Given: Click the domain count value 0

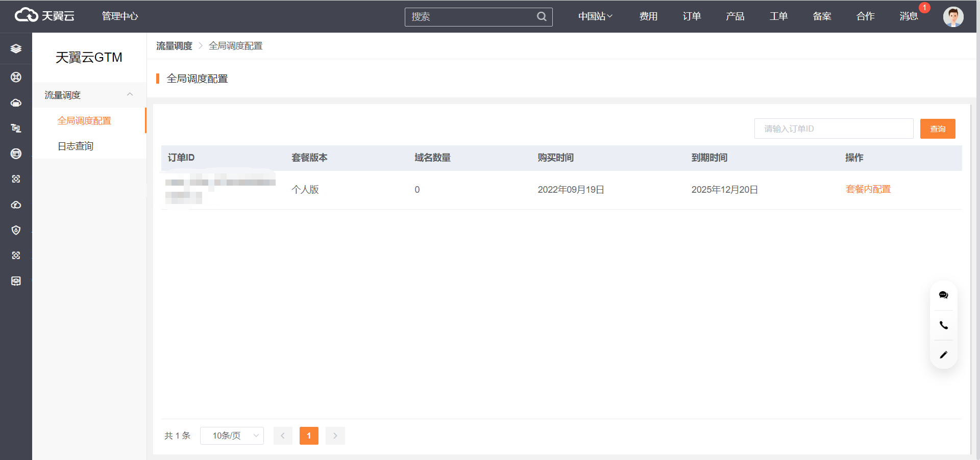Looking at the screenshot, I should tap(417, 190).
